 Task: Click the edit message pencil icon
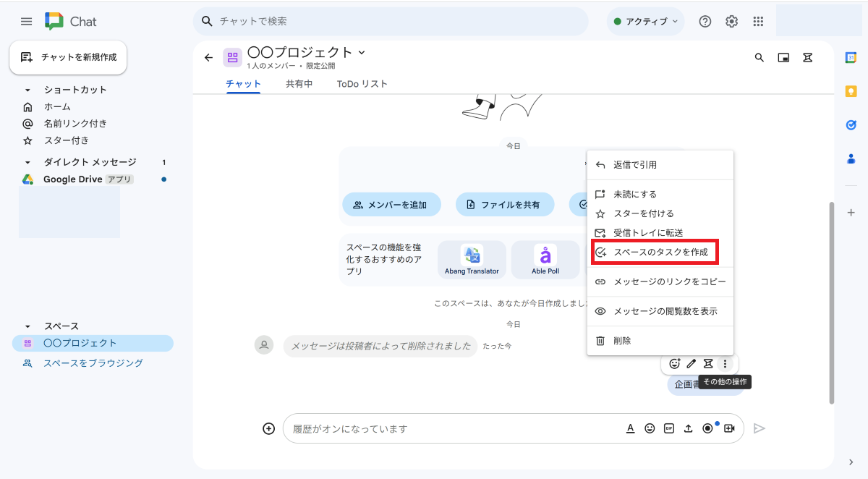tap(692, 364)
